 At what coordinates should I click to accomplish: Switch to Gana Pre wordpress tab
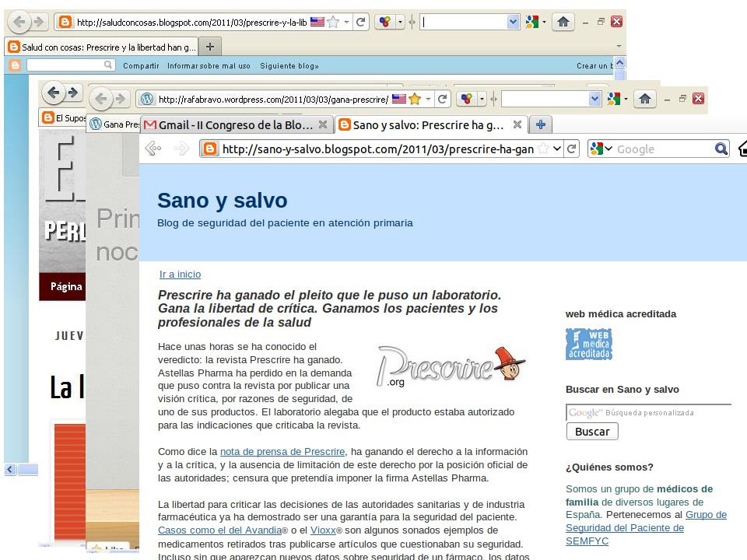click(x=114, y=124)
